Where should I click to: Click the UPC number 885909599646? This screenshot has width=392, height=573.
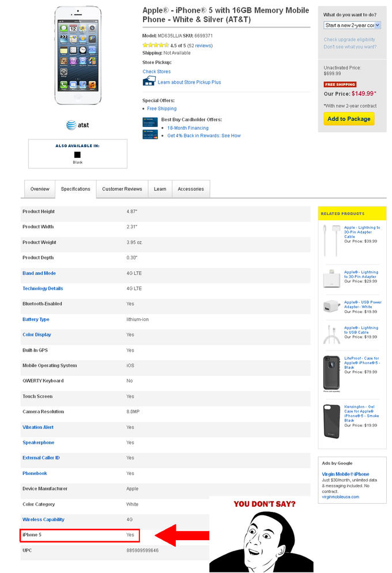(142, 551)
